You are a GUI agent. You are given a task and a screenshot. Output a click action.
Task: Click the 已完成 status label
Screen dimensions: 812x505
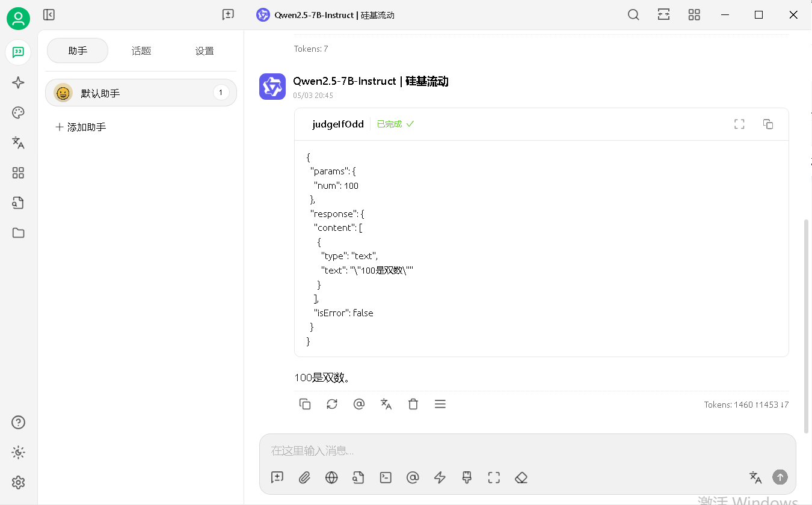tap(395, 124)
